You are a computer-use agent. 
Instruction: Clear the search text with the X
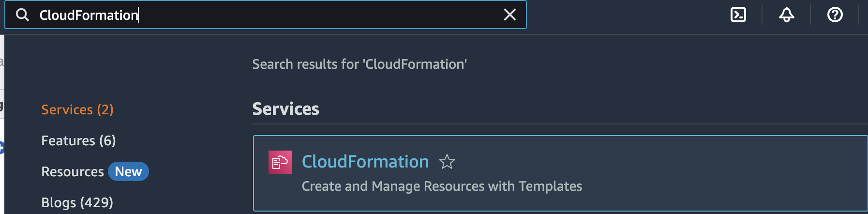point(510,15)
